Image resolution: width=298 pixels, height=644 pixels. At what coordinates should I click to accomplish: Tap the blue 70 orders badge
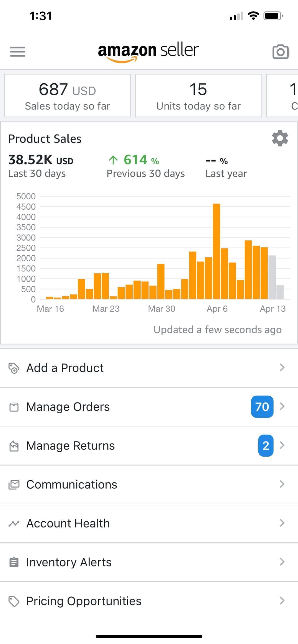(x=262, y=407)
